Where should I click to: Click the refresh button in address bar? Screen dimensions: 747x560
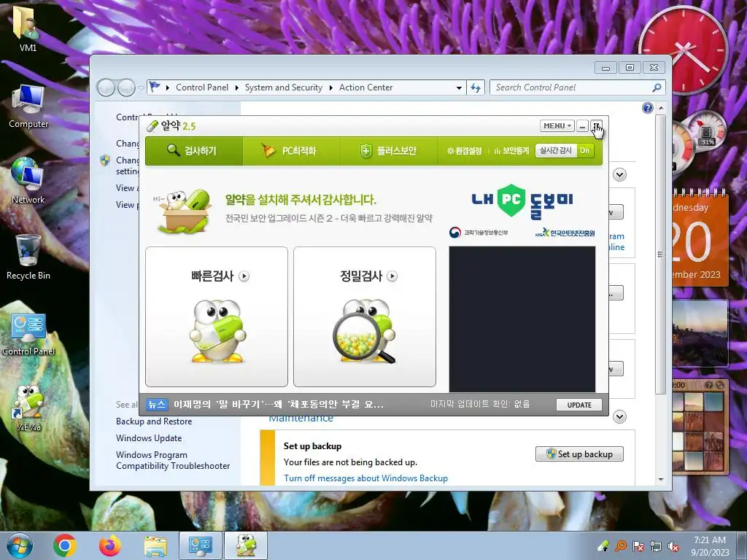pos(476,87)
